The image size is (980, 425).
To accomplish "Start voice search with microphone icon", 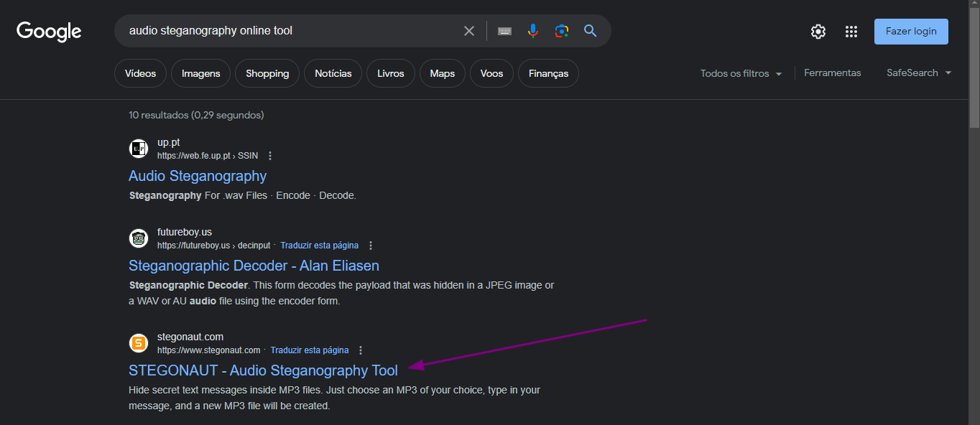I will click(x=533, y=31).
